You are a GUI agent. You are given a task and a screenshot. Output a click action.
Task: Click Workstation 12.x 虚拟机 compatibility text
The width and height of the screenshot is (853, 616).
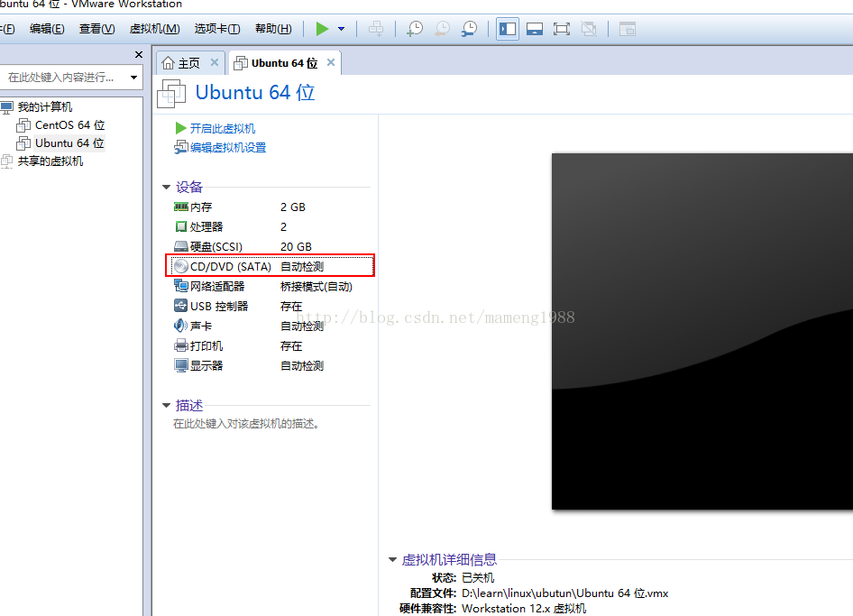coord(524,609)
